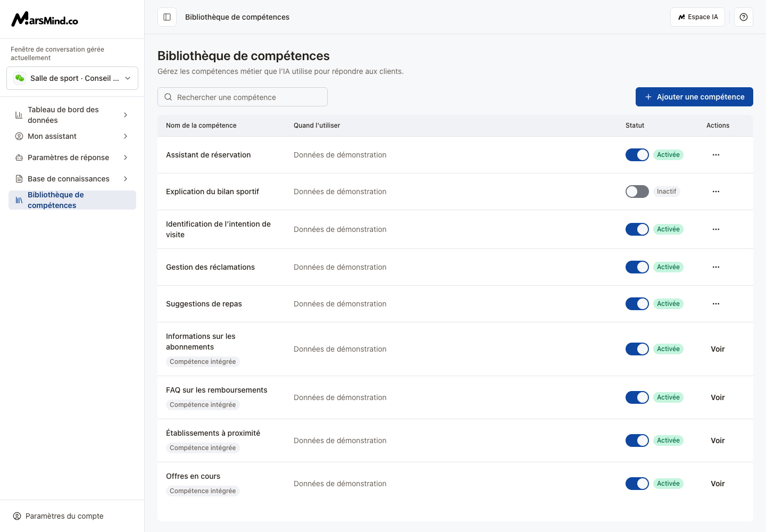
Task: Focus the Rechercher une compétence field
Action: pos(243,97)
